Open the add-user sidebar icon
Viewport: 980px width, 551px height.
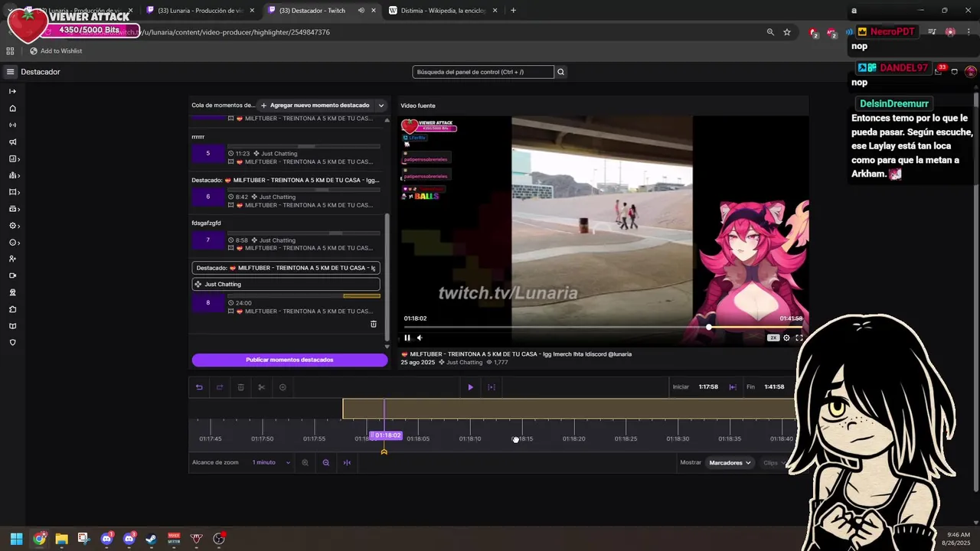(12, 259)
